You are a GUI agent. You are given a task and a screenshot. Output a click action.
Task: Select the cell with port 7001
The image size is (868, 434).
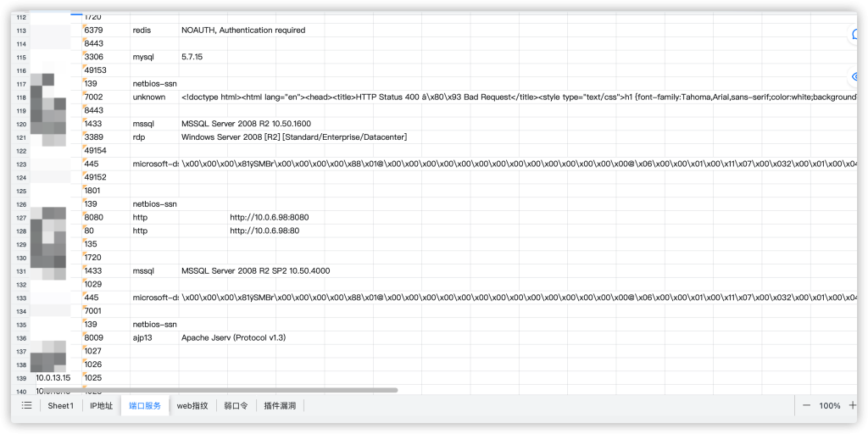pos(106,310)
